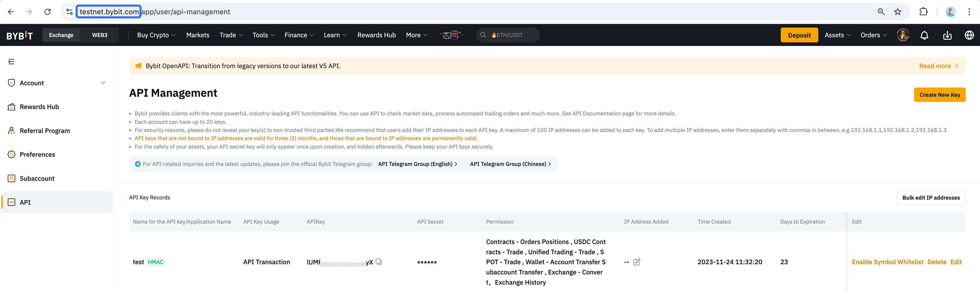Screen dimensions: 980x291
Task: Open API Telegram Group (English) link
Action: [x=418, y=164]
